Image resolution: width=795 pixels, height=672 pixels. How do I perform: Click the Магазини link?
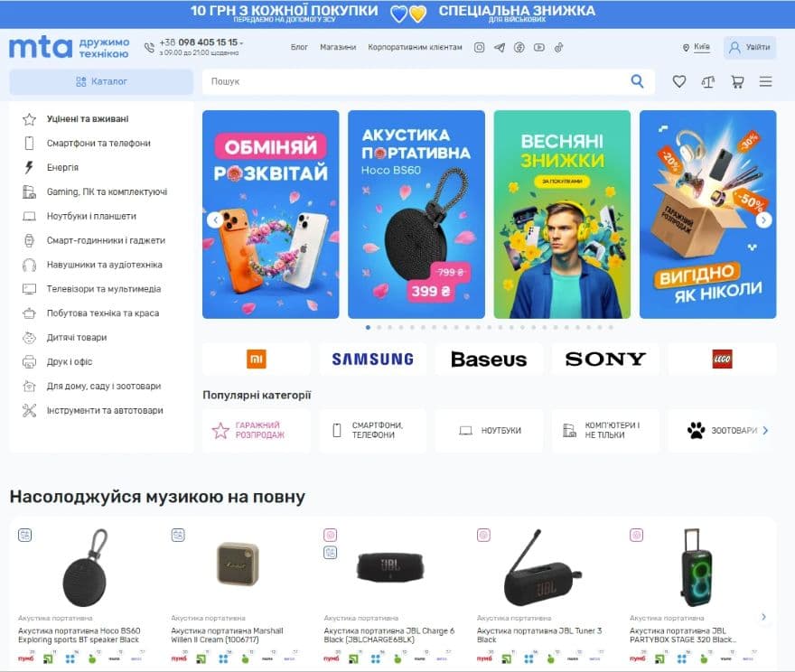click(x=338, y=47)
